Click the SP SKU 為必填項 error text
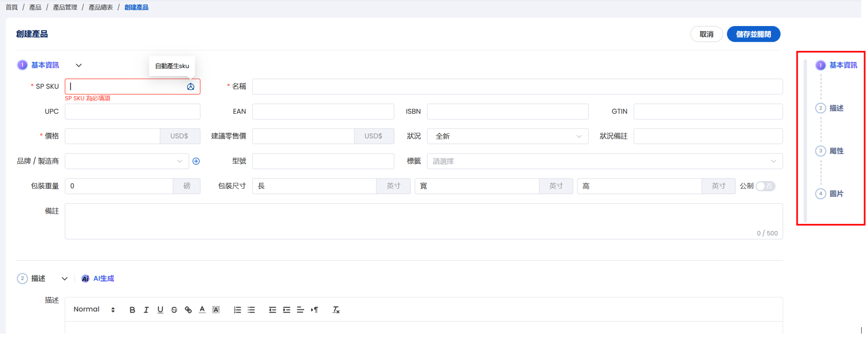The image size is (868, 338). click(88, 99)
